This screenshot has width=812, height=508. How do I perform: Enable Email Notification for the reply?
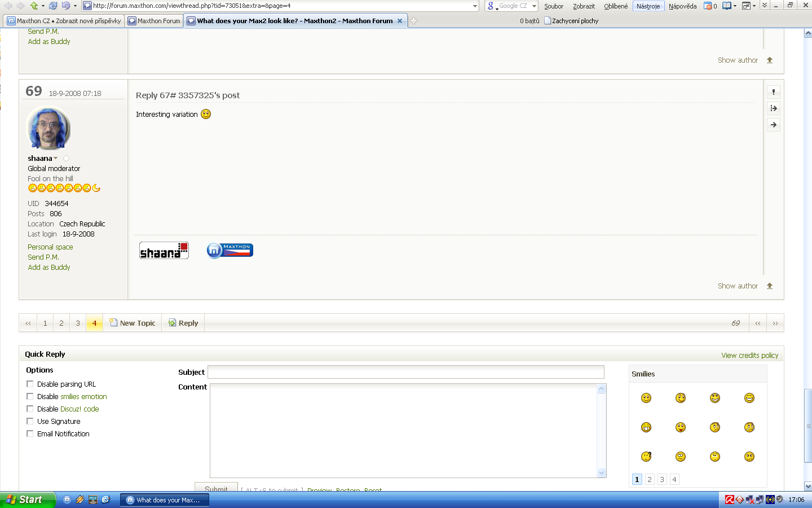(30, 433)
